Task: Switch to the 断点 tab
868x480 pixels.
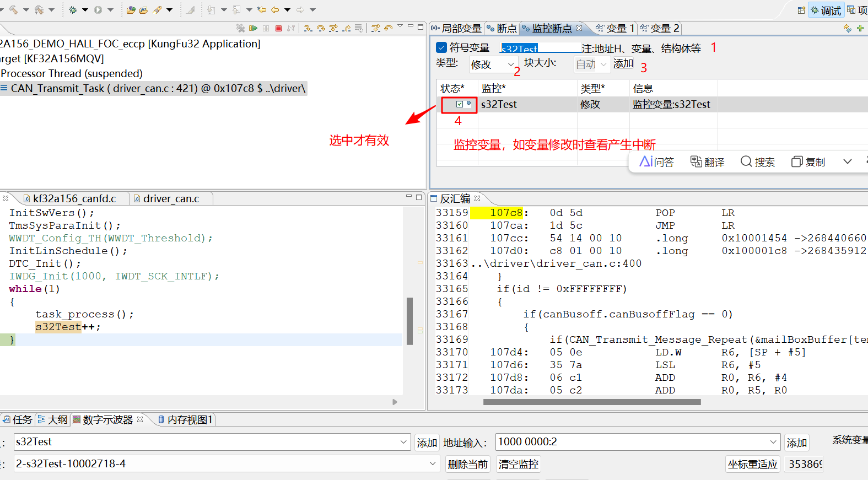Action: pos(502,28)
